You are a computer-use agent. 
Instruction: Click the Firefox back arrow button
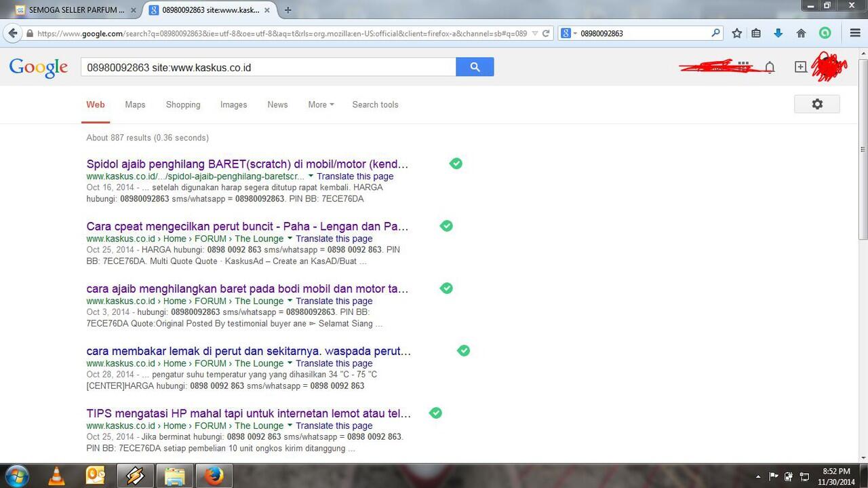tap(12, 33)
